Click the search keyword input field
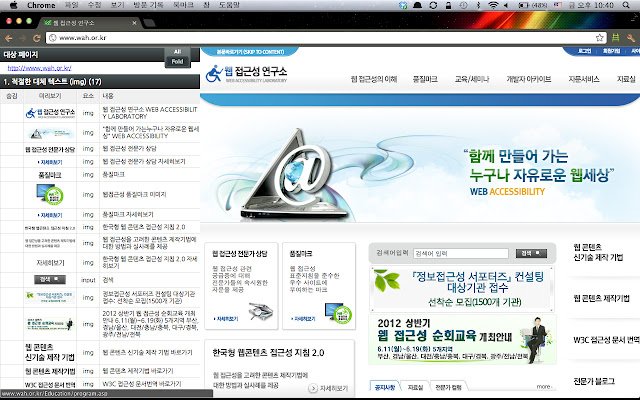Screen dimensions: 640x400 coord(461,253)
